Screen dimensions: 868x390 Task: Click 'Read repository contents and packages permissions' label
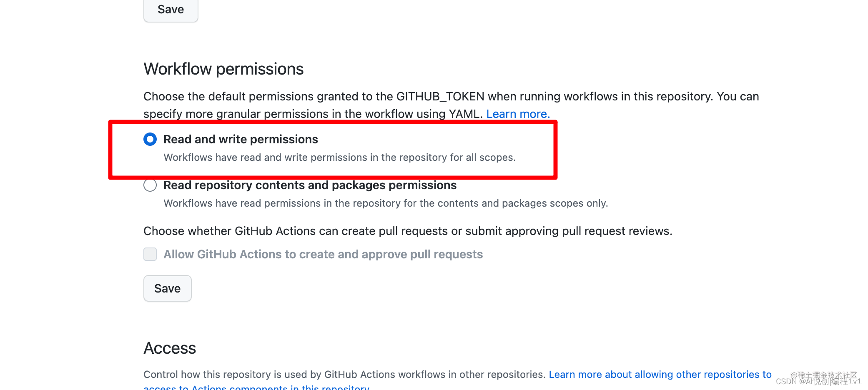coord(310,185)
